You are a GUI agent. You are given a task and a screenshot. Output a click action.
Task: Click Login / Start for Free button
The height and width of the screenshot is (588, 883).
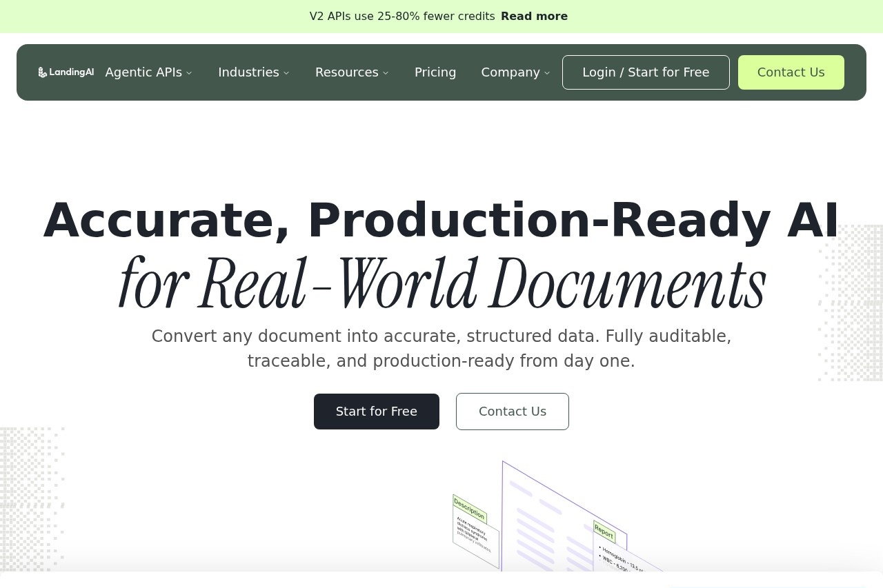(x=646, y=72)
